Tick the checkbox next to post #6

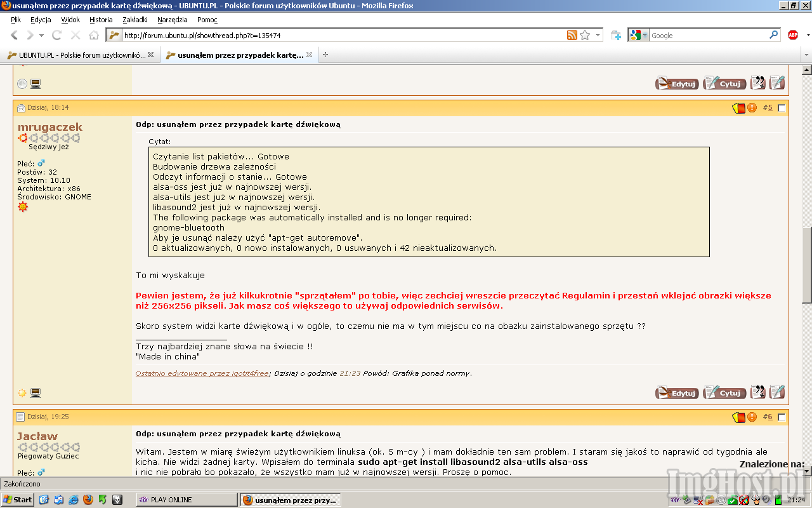(782, 417)
